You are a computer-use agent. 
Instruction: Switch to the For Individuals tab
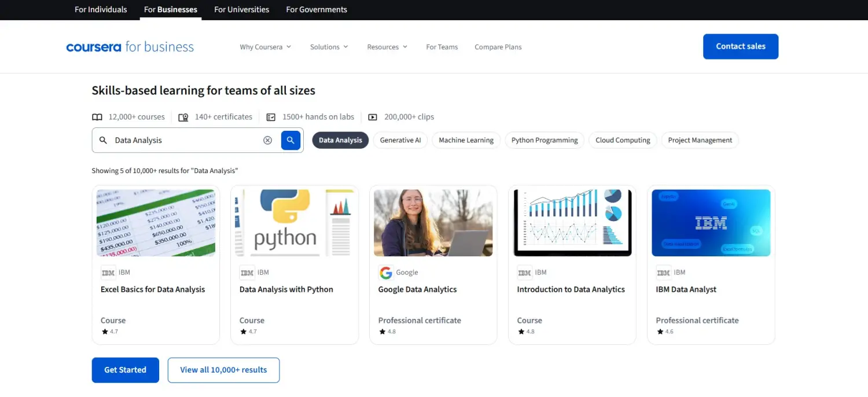click(101, 9)
